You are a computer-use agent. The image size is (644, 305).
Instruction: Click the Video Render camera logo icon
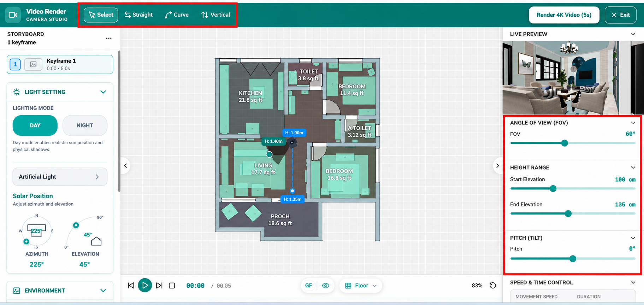pyautogui.click(x=13, y=15)
